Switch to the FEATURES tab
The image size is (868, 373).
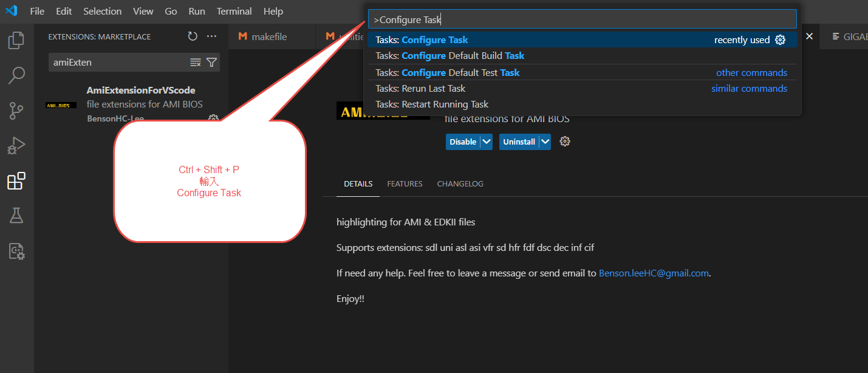tap(405, 184)
